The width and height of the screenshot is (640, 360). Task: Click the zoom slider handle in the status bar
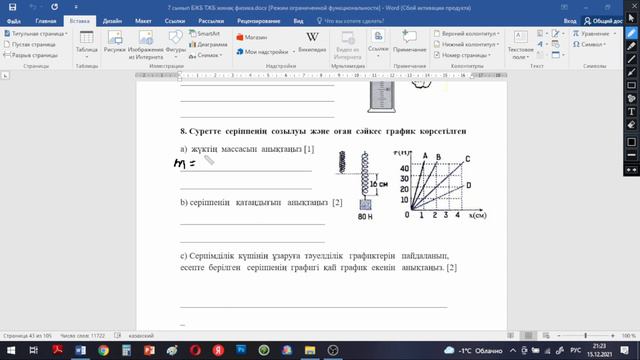point(585,336)
